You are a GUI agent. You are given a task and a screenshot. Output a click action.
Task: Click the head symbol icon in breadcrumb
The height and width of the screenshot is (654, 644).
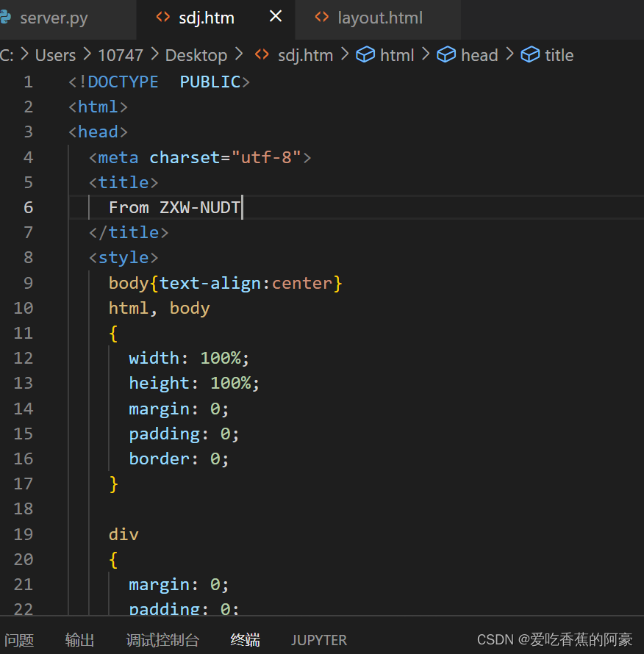(x=446, y=55)
